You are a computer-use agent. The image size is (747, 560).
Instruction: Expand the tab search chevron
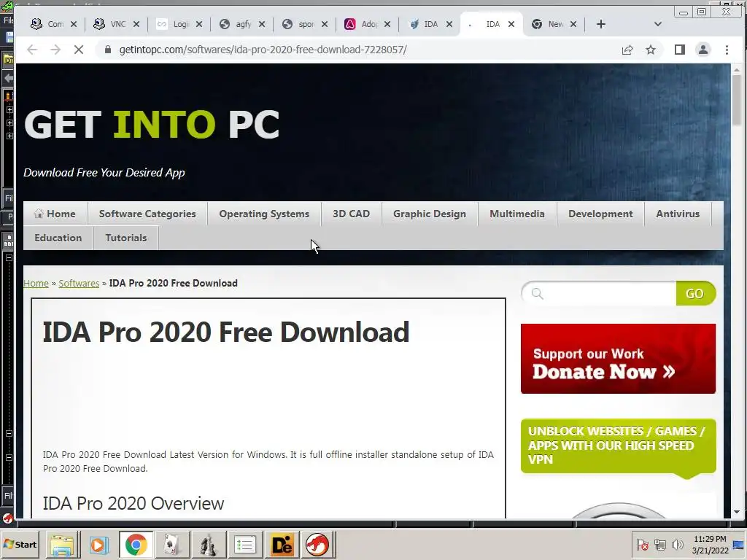point(658,24)
